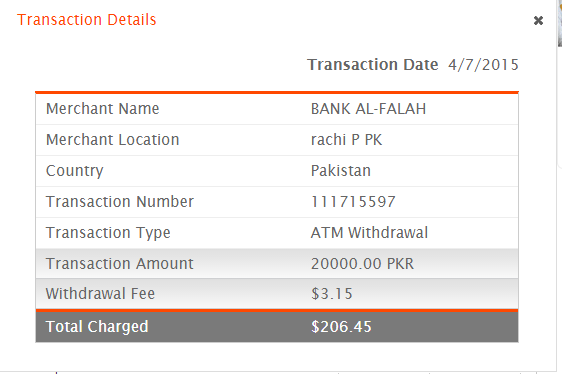Select transaction number 111715597
Screen dimensions: 562x374
point(353,202)
